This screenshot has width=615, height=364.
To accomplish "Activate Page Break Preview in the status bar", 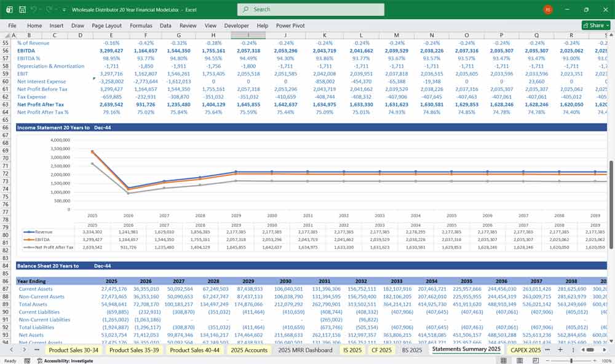I will (536, 360).
